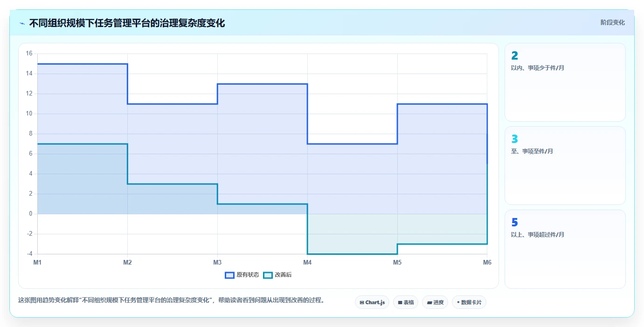Click the icon in the 数据卡片 tag
This screenshot has width=644, height=327.
point(458,303)
